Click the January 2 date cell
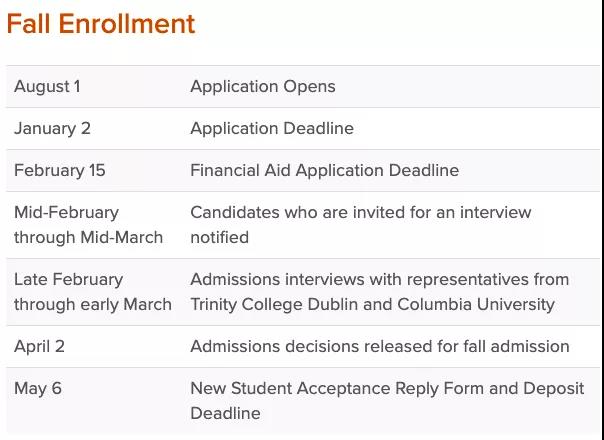This screenshot has width=604, height=440. [52, 128]
